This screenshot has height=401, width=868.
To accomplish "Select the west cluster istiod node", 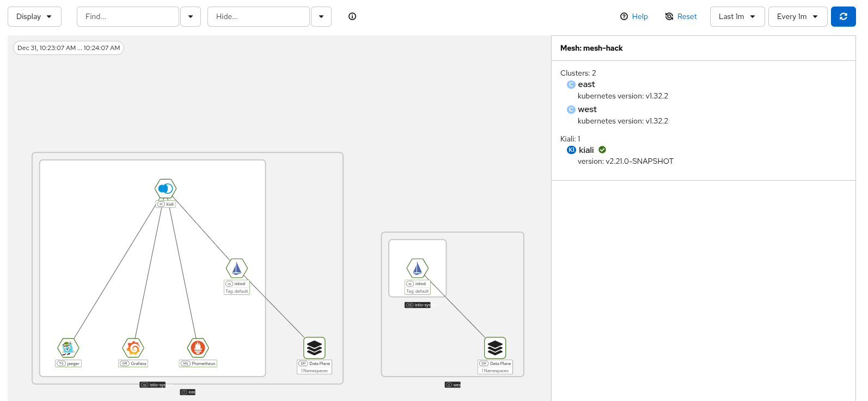I will click(418, 268).
